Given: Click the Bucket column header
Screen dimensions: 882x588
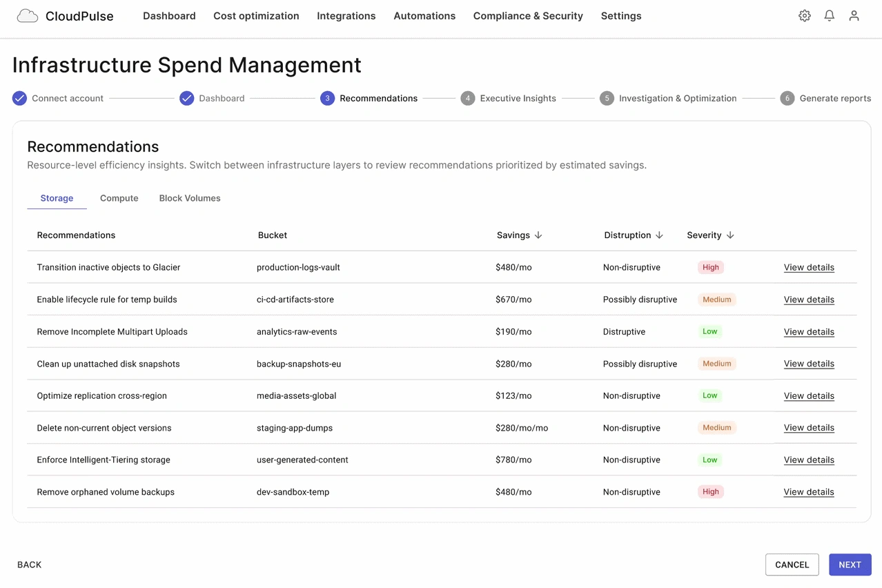Looking at the screenshot, I should point(273,235).
